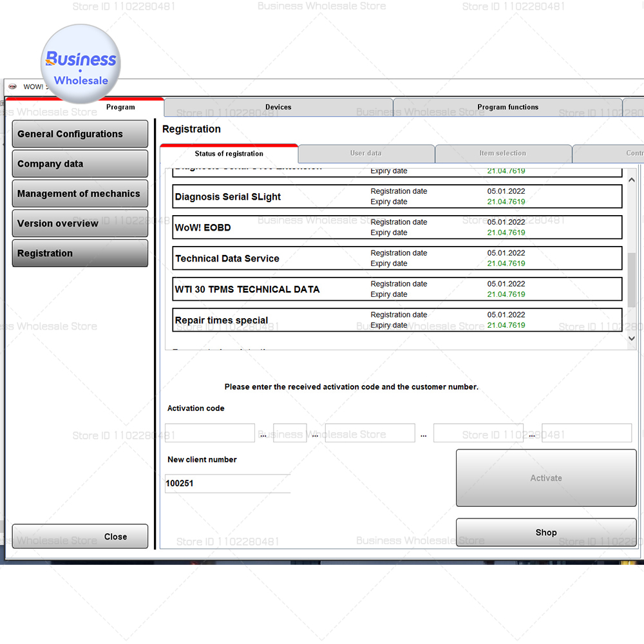Open the Program functions tab
The height and width of the screenshot is (644, 644).
pos(508,107)
